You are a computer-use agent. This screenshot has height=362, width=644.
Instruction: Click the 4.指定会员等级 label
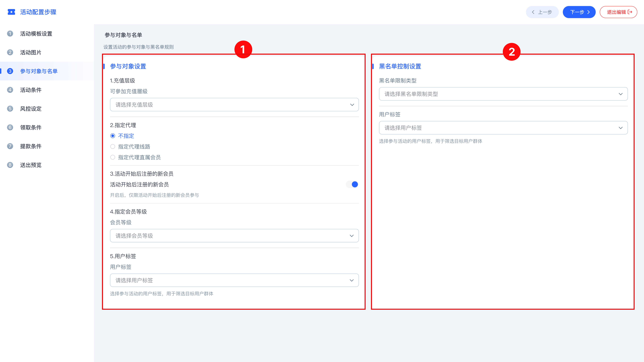coord(128,211)
